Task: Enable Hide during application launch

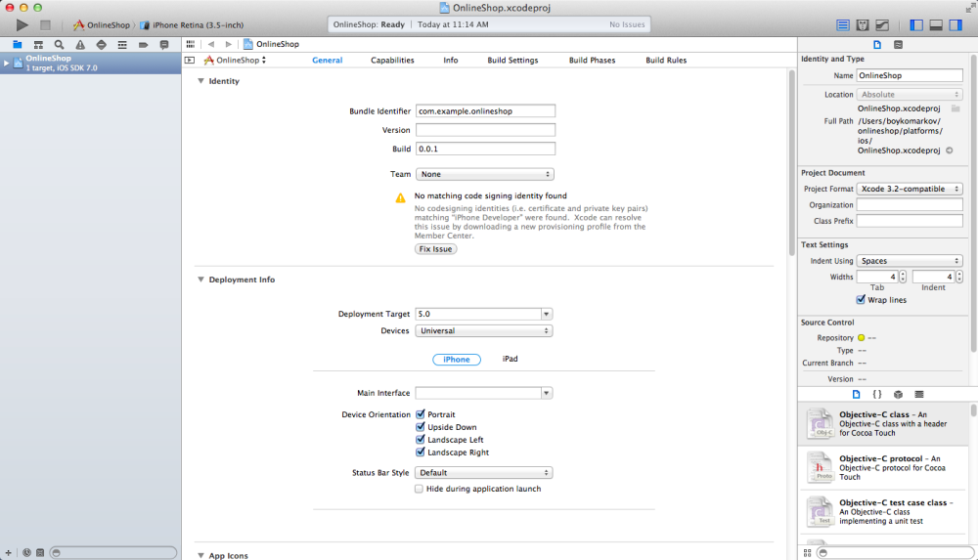Action: pyautogui.click(x=419, y=489)
